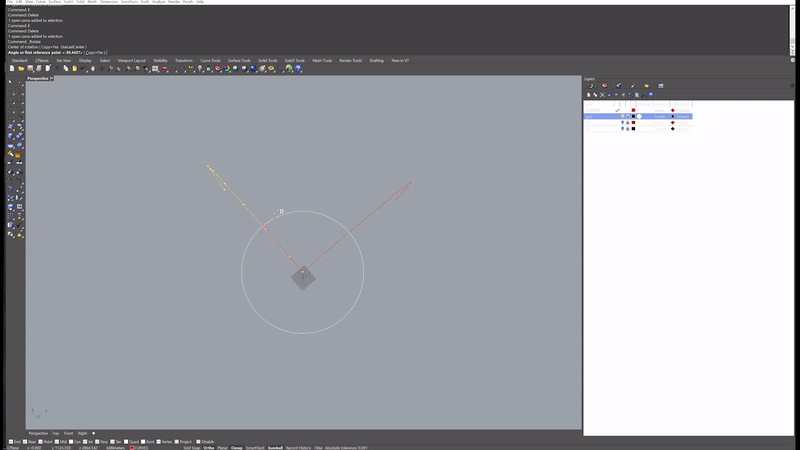Click the Paste clipboard icon
Image resolution: width=800 pixels, height=450 pixels.
74,68
